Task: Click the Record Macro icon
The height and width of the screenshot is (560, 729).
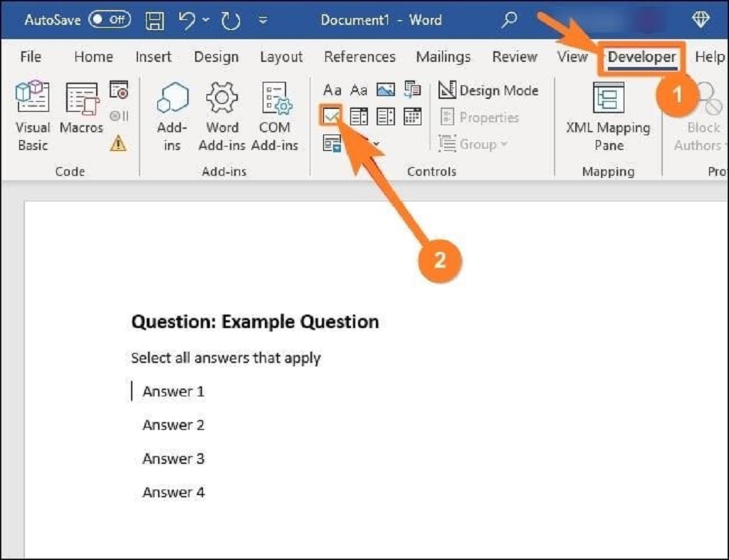Action: coord(119,90)
